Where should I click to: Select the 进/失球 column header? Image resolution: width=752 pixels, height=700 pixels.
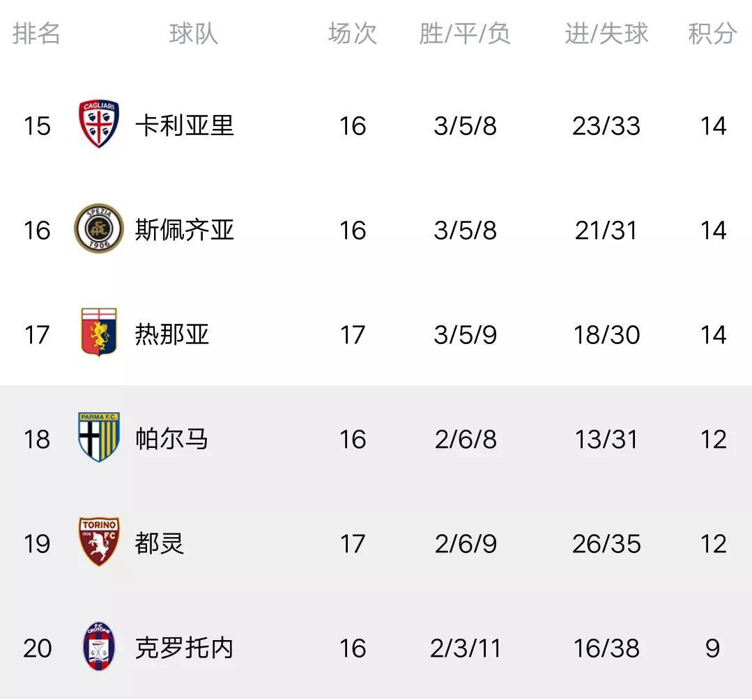[606, 33]
